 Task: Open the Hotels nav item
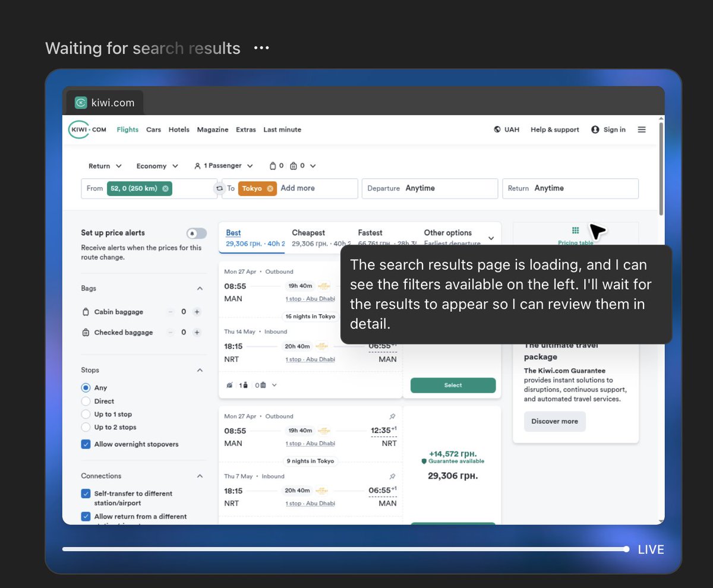tap(179, 129)
